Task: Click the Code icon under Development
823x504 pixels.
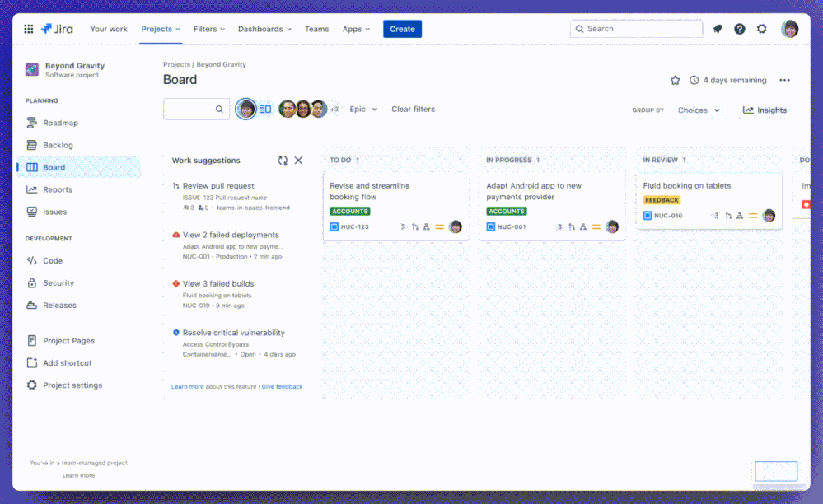Action: 33,260
